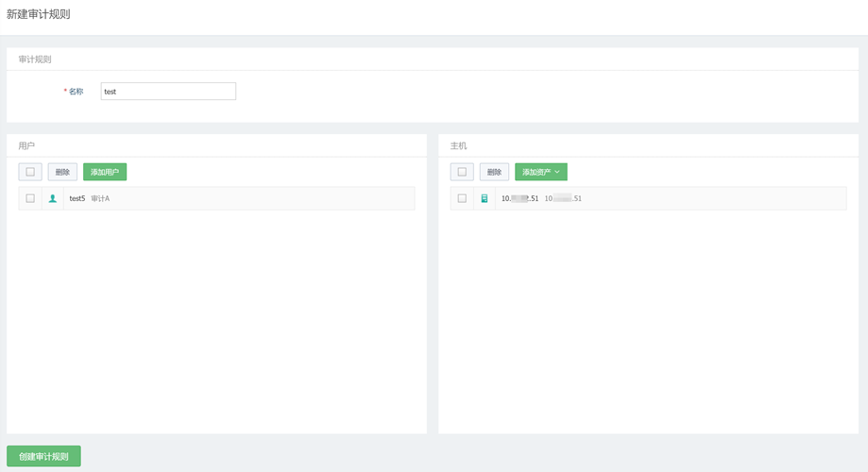Click the 审计规则 section header

(x=35, y=59)
